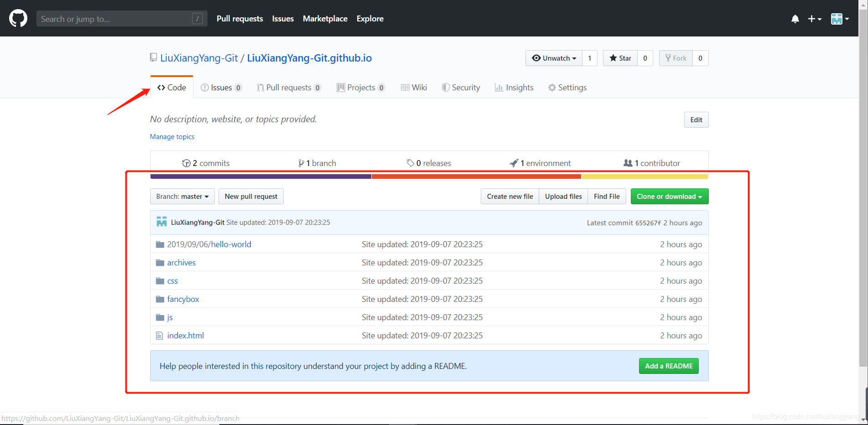This screenshot has width=868, height=425.
Task: Click the watchers count 1
Action: click(589, 58)
